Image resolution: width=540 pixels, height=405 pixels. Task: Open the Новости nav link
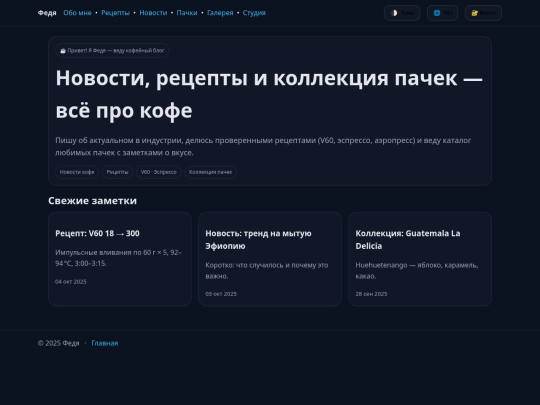point(153,13)
